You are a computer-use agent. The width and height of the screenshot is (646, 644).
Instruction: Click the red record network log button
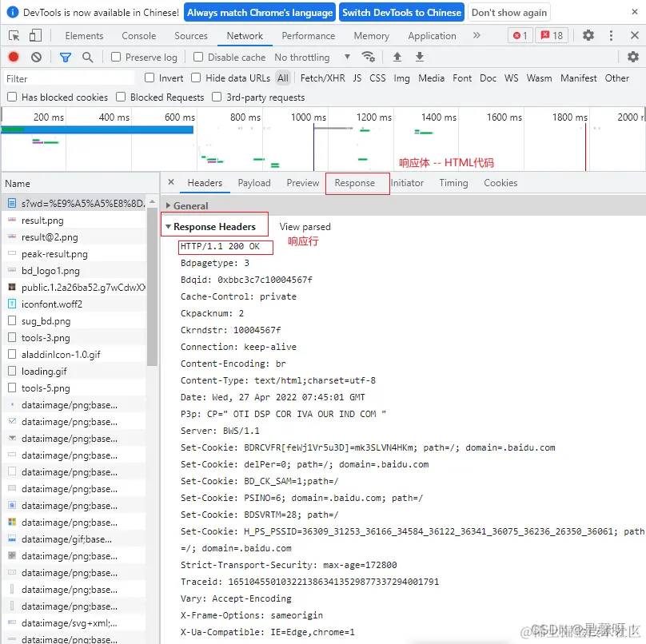click(x=14, y=57)
